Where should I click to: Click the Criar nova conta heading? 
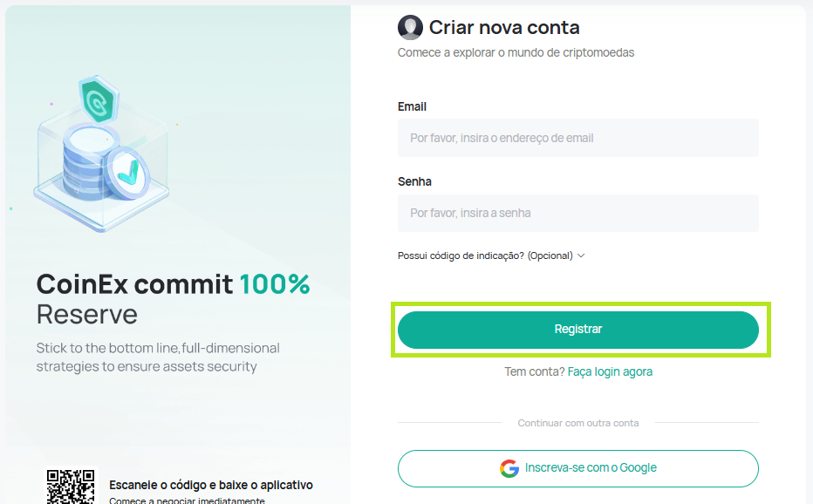coord(504,28)
